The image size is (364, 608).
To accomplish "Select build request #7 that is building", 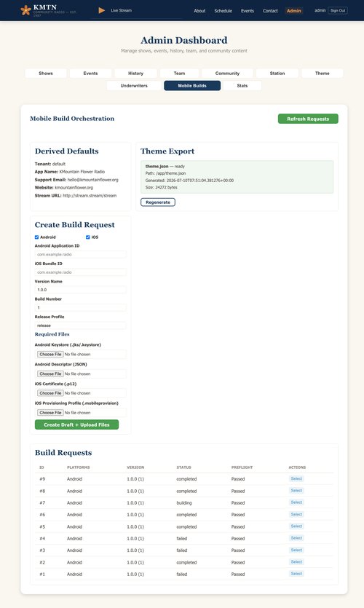I will (296, 502).
